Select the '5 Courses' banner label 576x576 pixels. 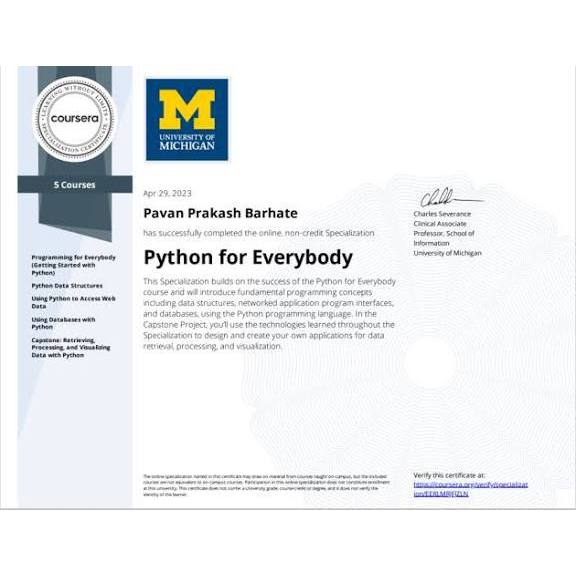75,185
